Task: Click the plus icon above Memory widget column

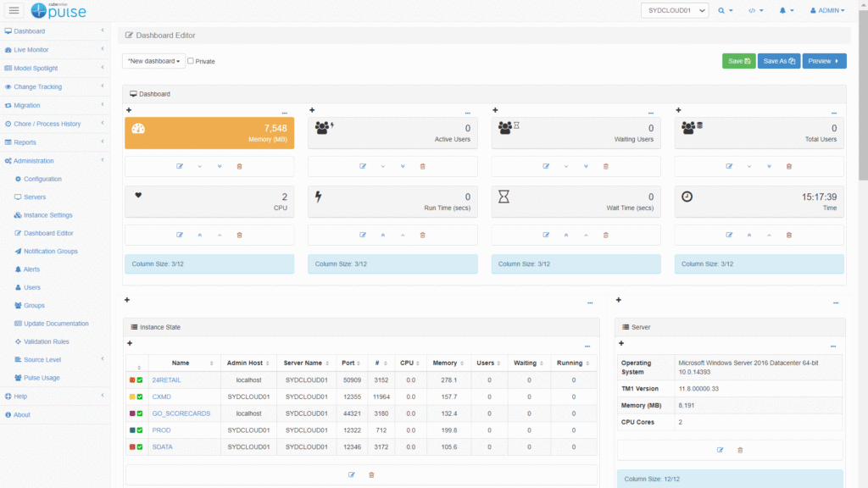Action: (x=129, y=110)
